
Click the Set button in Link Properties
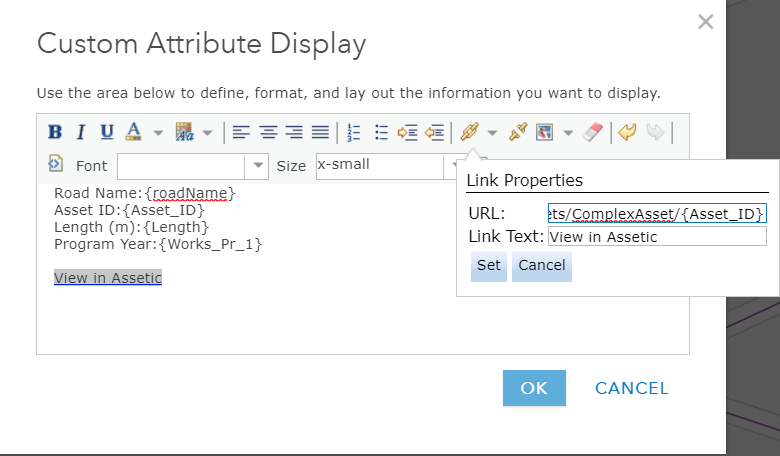[x=488, y=266]
